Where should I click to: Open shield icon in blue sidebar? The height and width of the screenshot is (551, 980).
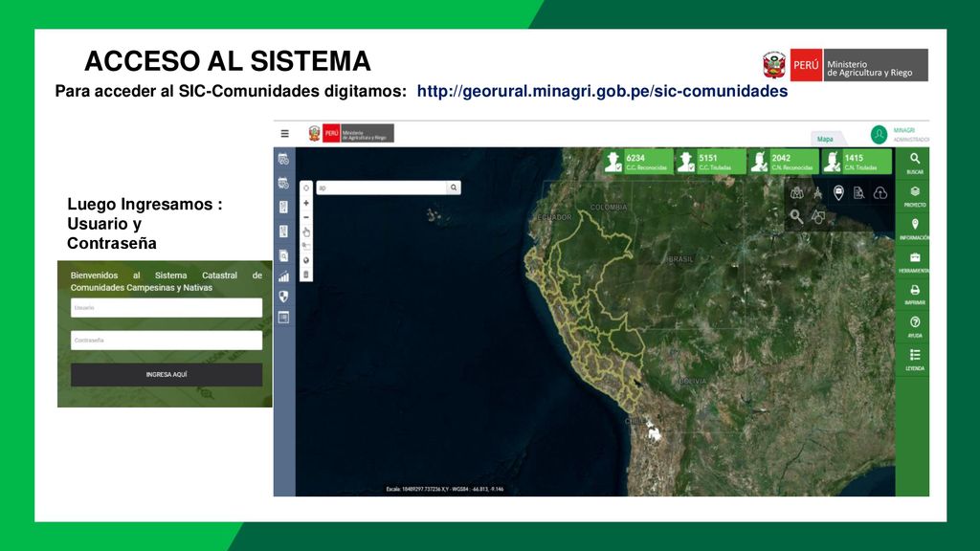(x=283, y=297)
